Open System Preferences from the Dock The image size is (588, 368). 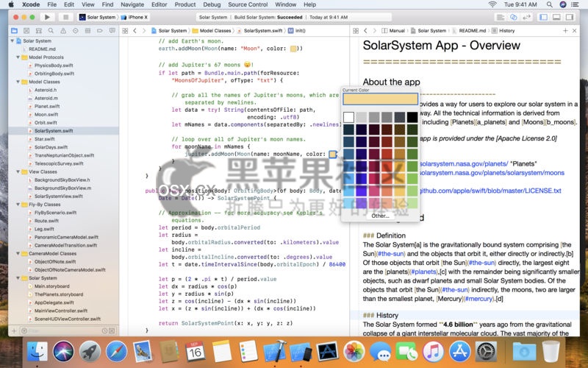487,352
